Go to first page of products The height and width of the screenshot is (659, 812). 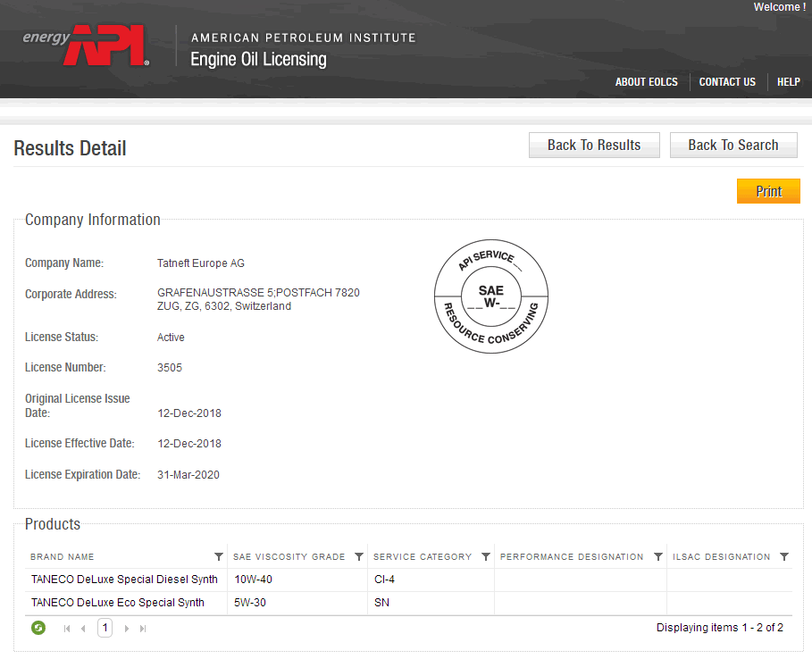click(x=67, y=629)
